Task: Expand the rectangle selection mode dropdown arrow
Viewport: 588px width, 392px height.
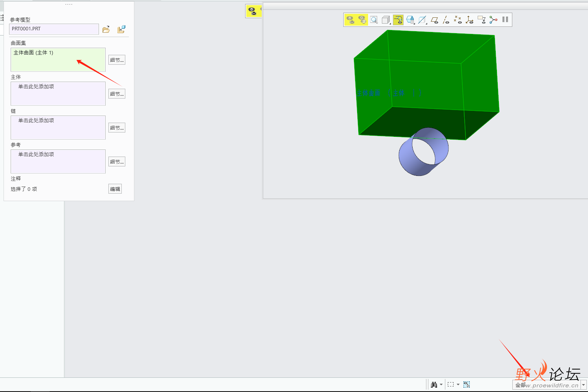Action: (458, 385)
